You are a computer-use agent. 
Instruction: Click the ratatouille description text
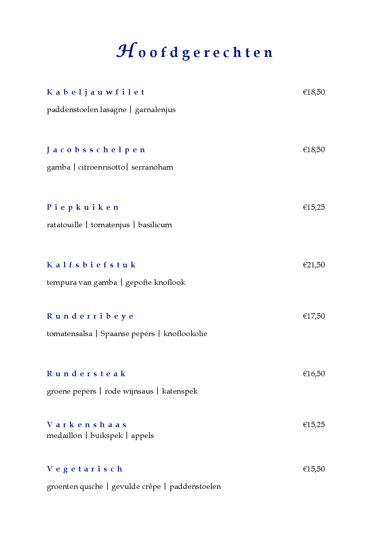(x=64, y=225)
